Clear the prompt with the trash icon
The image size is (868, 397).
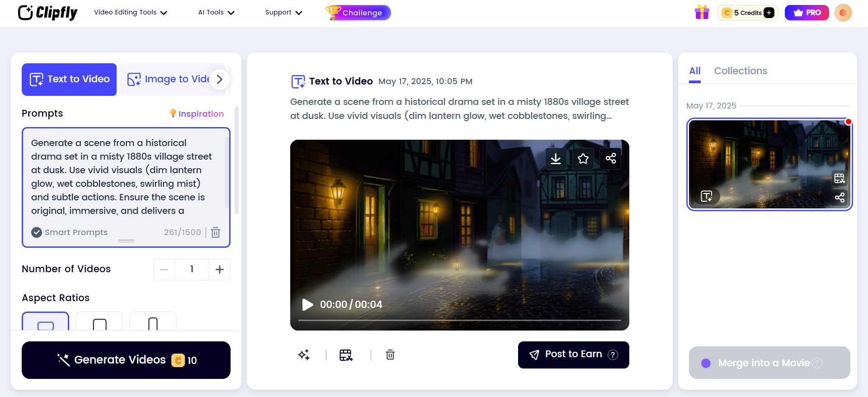pos(216,232)
